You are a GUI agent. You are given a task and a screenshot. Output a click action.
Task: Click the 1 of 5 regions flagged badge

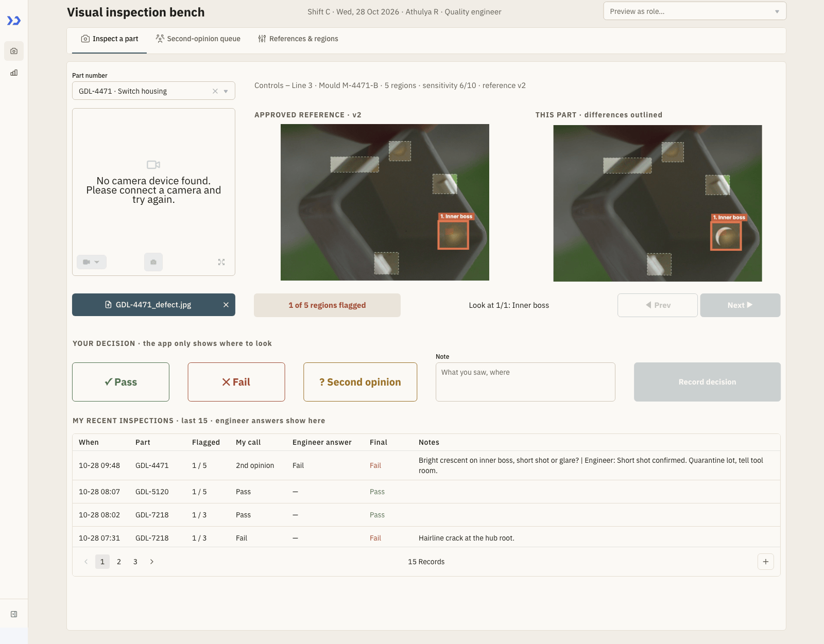click(327, 305)
